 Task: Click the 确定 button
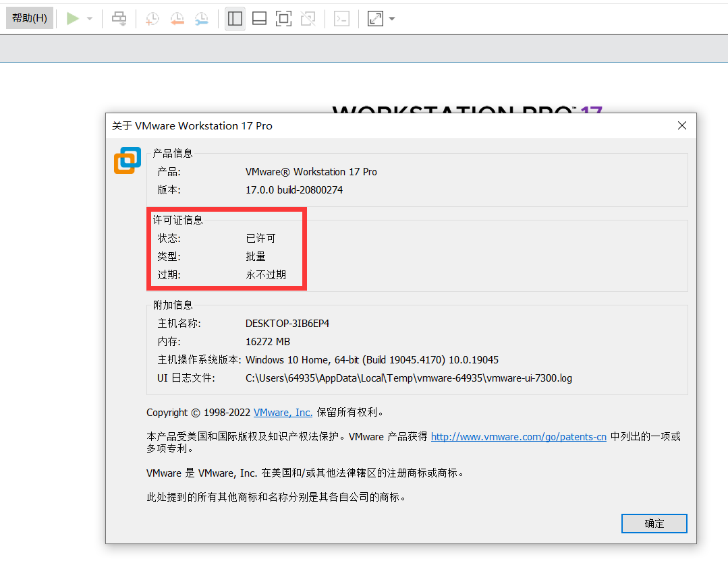tap(654, 523)
